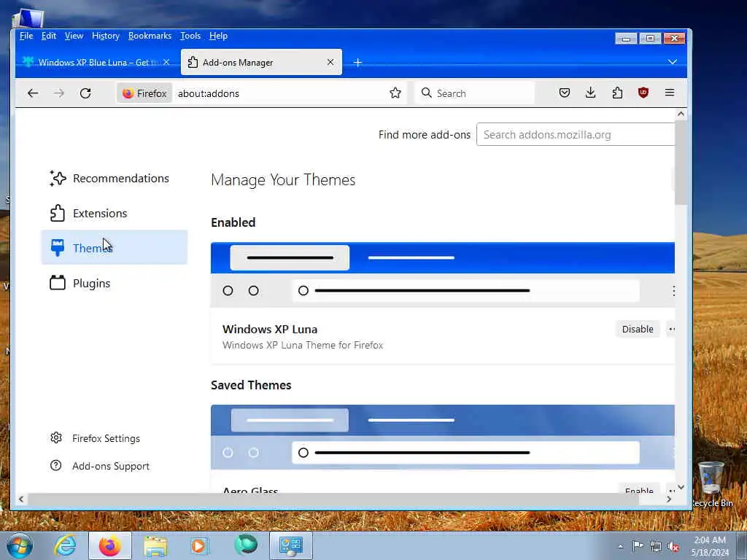
Task: Click the Aero Glass theme preview image
Action: tap(443, 437)
